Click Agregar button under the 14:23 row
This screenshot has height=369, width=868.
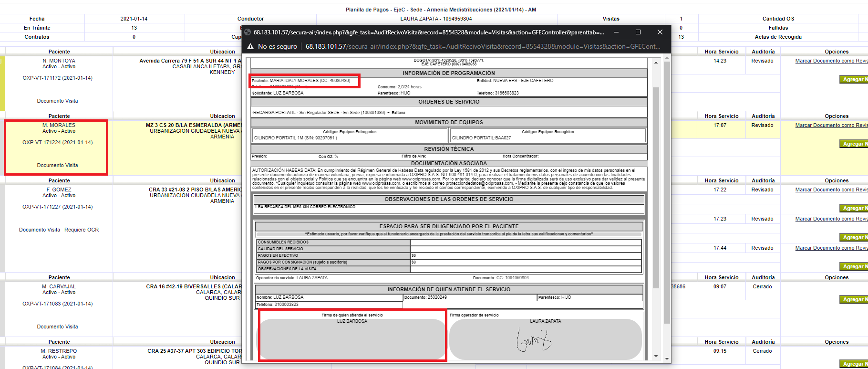click(854, 79)
